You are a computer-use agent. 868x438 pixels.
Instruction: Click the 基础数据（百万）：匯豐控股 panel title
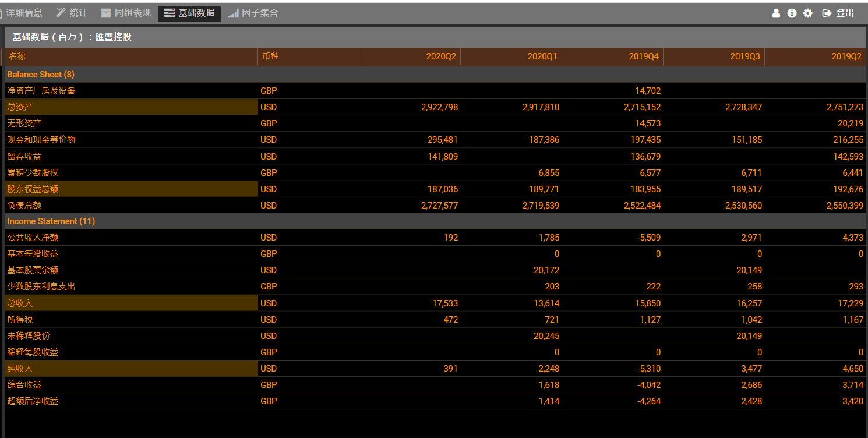tap(72, 37)
